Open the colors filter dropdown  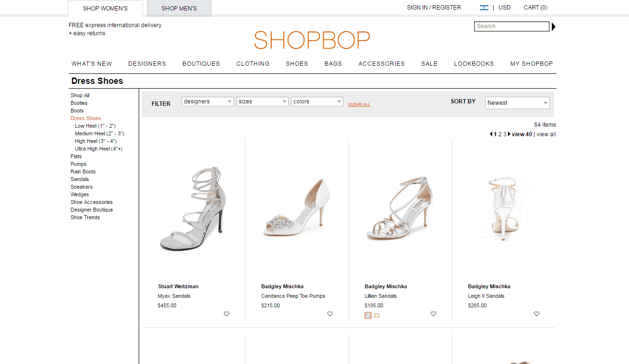click(317, 101)
